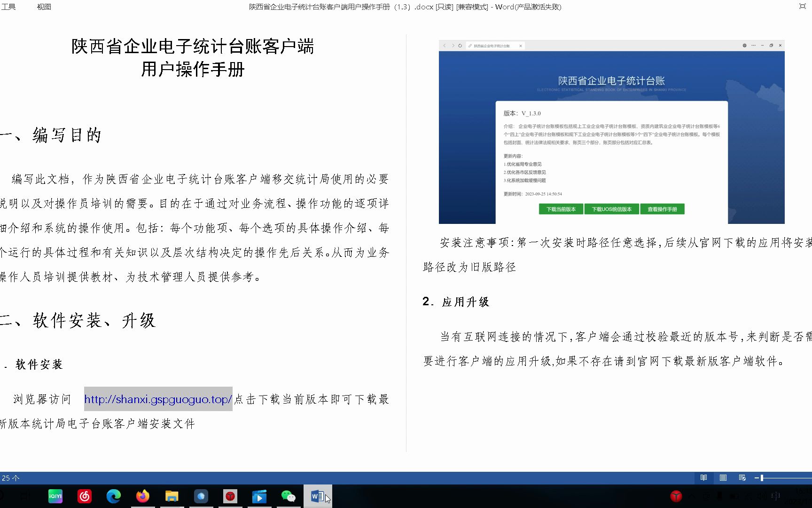Open iQIYI from the taskbar
This screenshot has width=812, height=508.
point(55,496)
